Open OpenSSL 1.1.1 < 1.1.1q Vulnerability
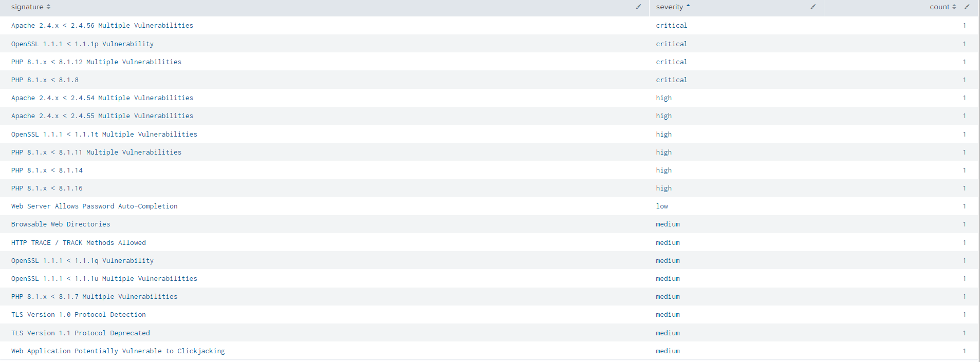The image size is (980, 362). 82,260
